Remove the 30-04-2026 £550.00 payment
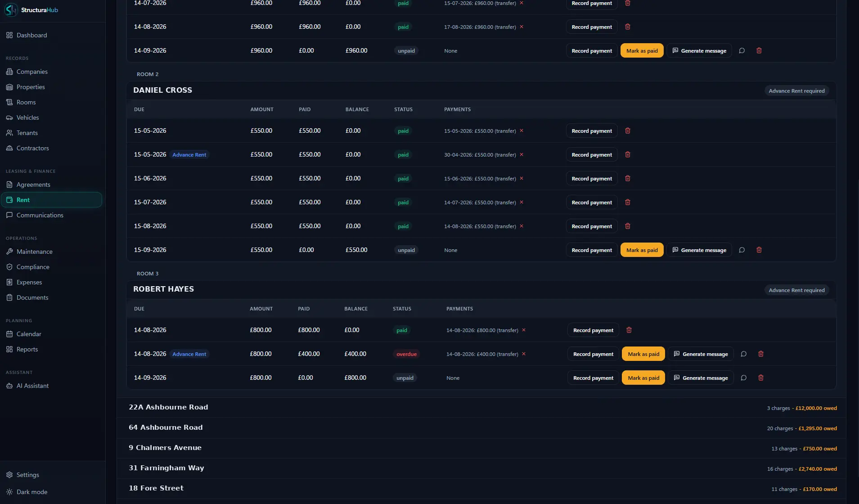The height and width of the screenshot is (504, 859). coord(522,154)
